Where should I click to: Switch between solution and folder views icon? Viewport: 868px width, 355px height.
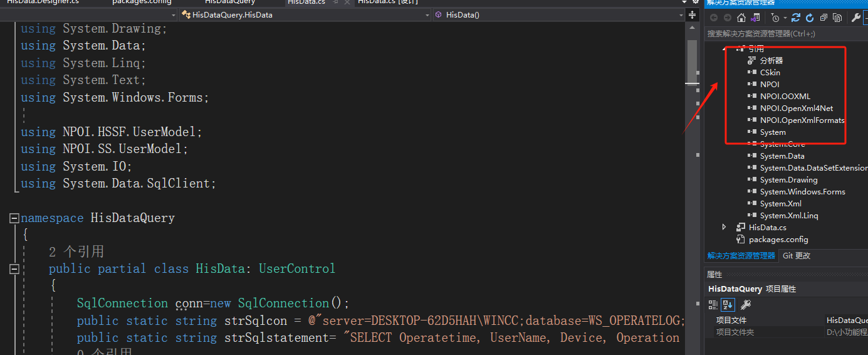(756, 18)
